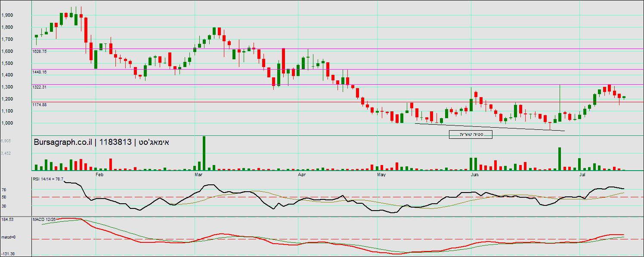Select the 1448.16 price level label
This screenshot has width=644, height=257.
coord(40,72)
